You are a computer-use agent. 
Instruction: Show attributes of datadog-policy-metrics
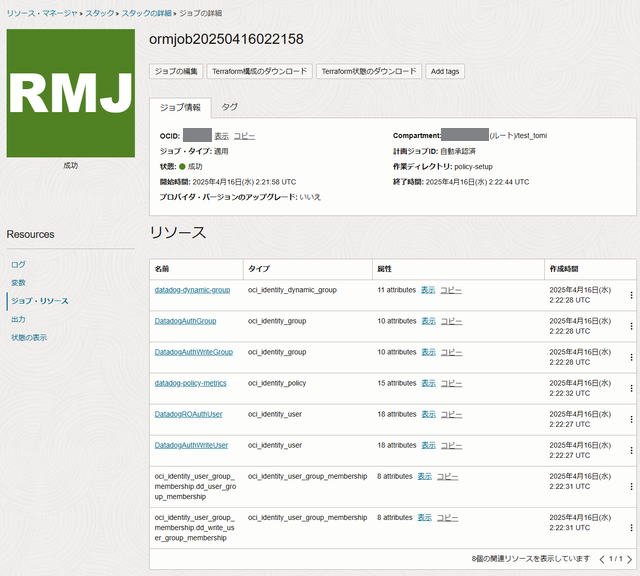[429, 383]
